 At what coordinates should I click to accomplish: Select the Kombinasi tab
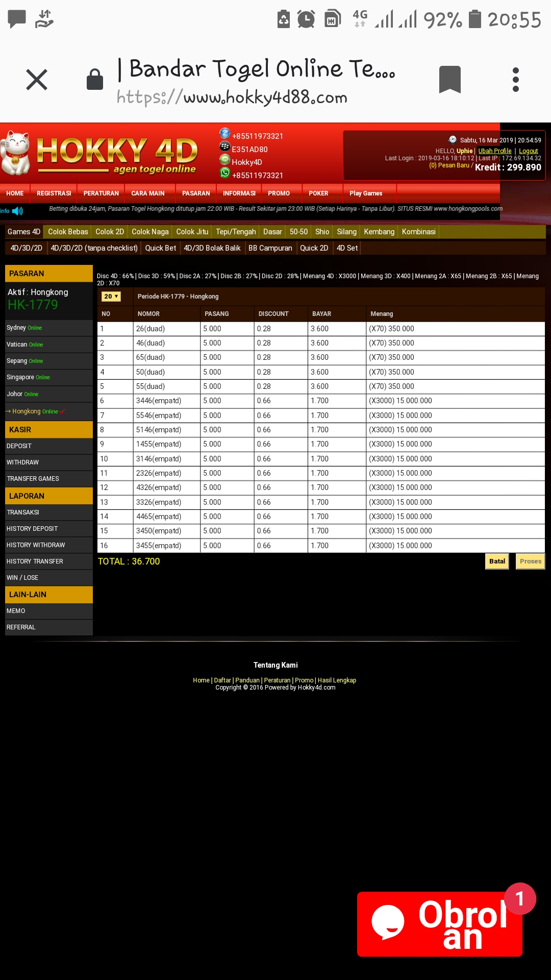click(x=418, y=232)
